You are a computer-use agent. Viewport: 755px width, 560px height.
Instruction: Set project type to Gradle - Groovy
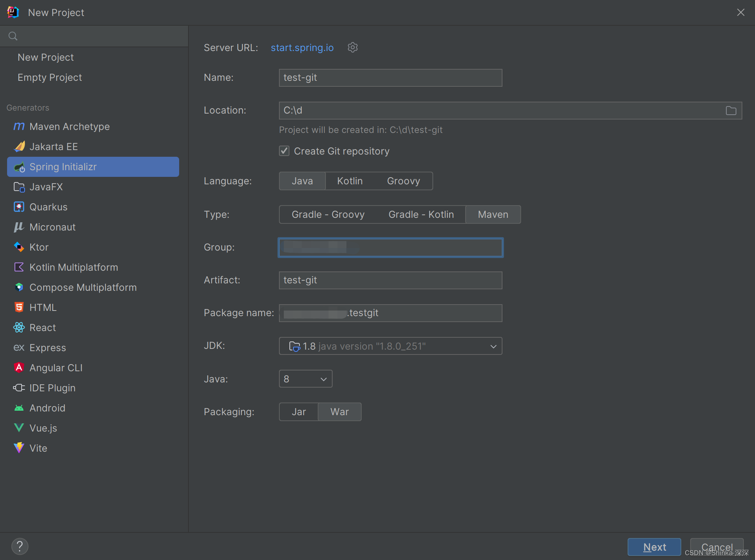click(328, 214)
